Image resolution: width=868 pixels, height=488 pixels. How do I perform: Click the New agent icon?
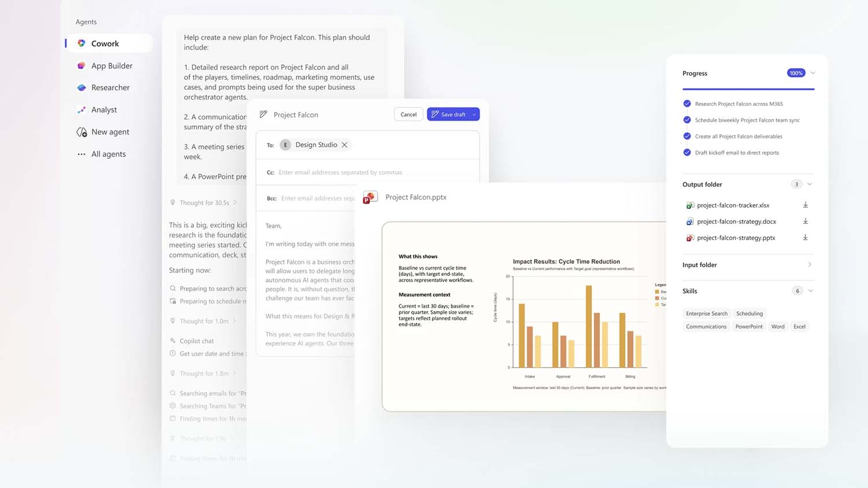82,132
